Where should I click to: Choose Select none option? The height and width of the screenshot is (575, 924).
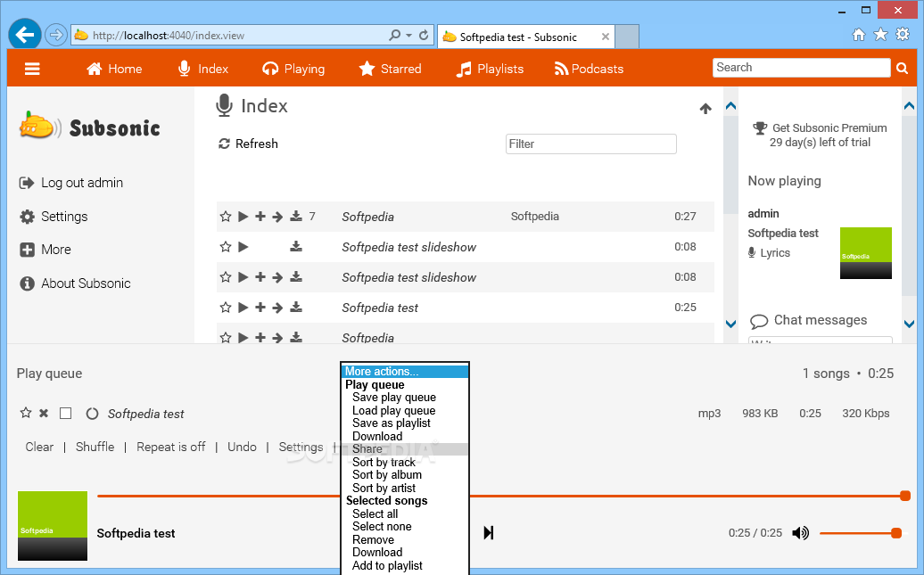click(x=382, y=527)
